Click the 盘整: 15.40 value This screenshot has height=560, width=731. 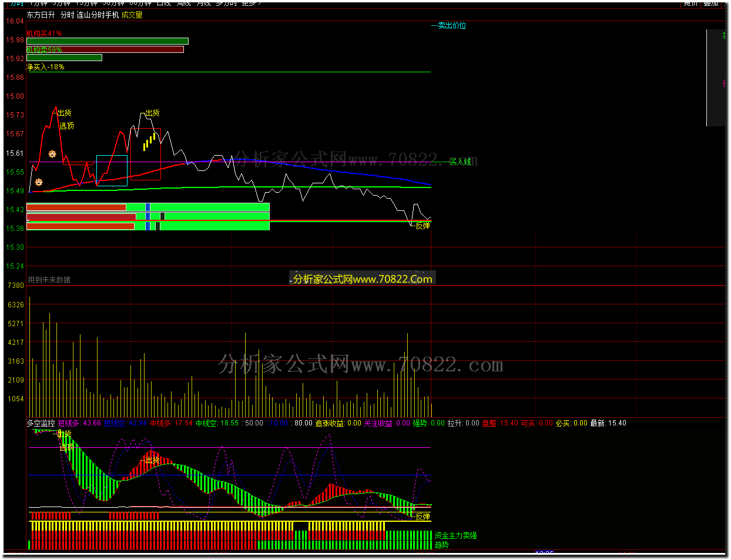[500, 423]
